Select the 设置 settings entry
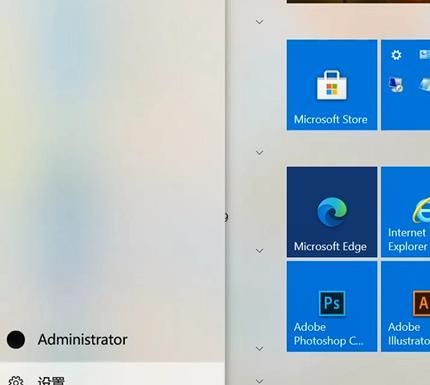The height and width of the screenshot is (385, 430). 112,374
